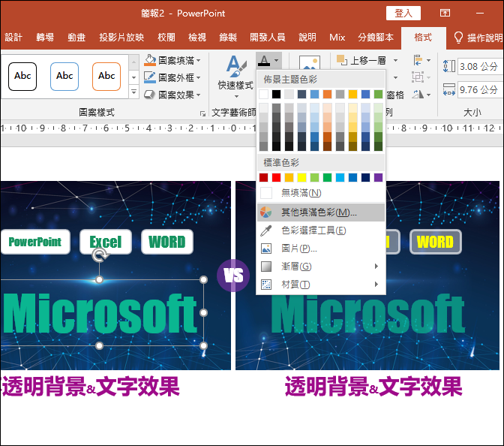
Task: Open the Design tab
Action: pos(13,38)
